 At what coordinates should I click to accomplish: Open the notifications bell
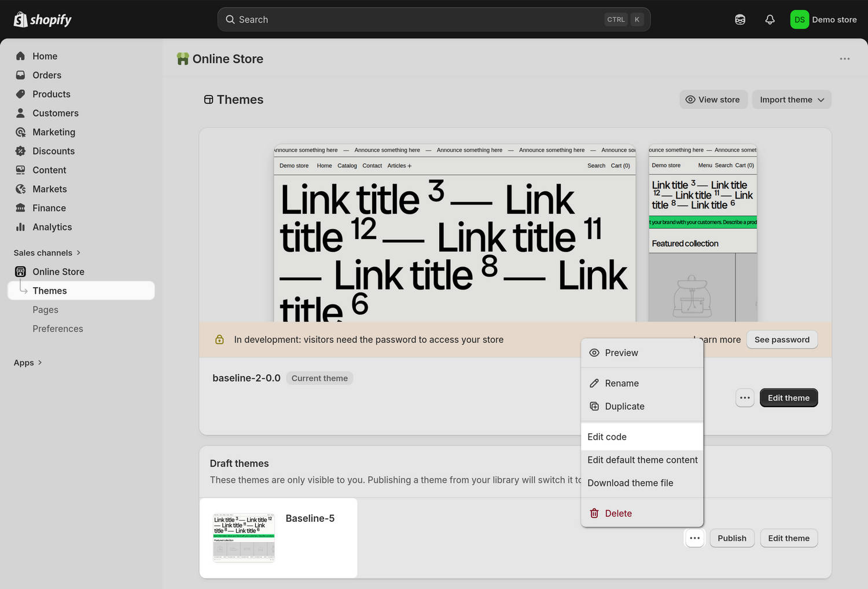click(x=770, y=19)
